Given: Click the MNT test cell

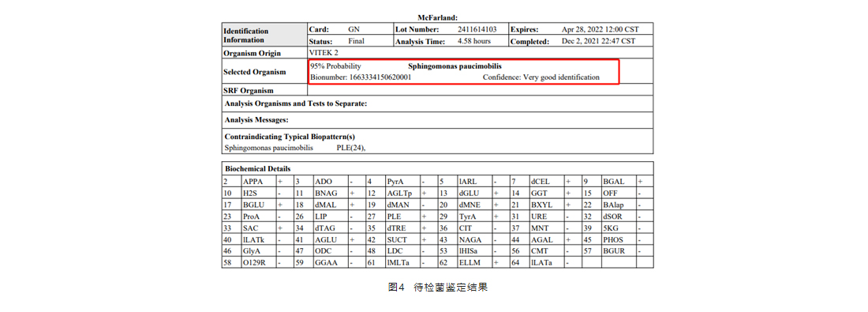Looking at the screenshot, I should click(546, 227).
